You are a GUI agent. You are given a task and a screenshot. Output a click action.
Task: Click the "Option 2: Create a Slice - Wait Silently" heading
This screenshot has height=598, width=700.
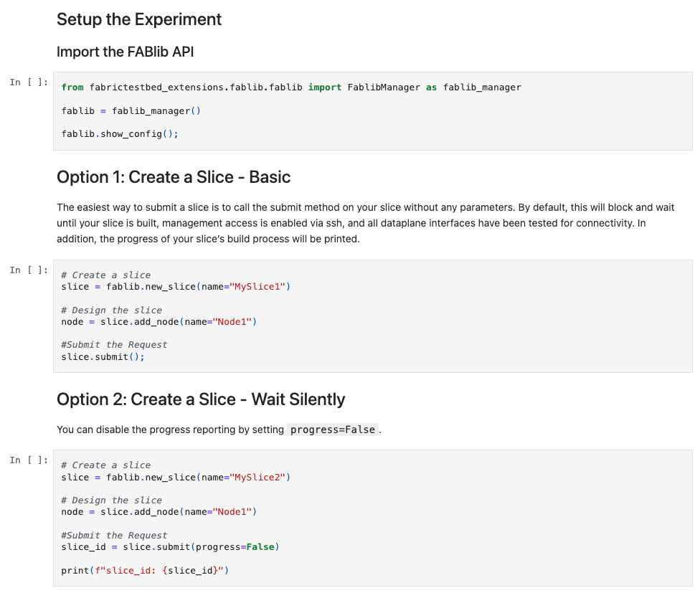point(201,399)
